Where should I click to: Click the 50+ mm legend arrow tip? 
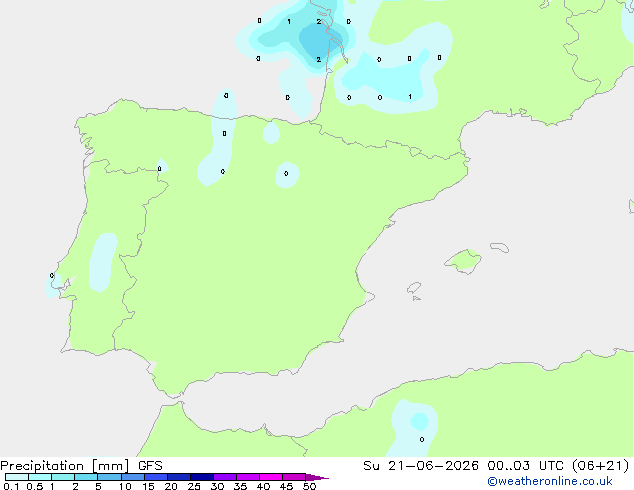(x=317, y=477)
